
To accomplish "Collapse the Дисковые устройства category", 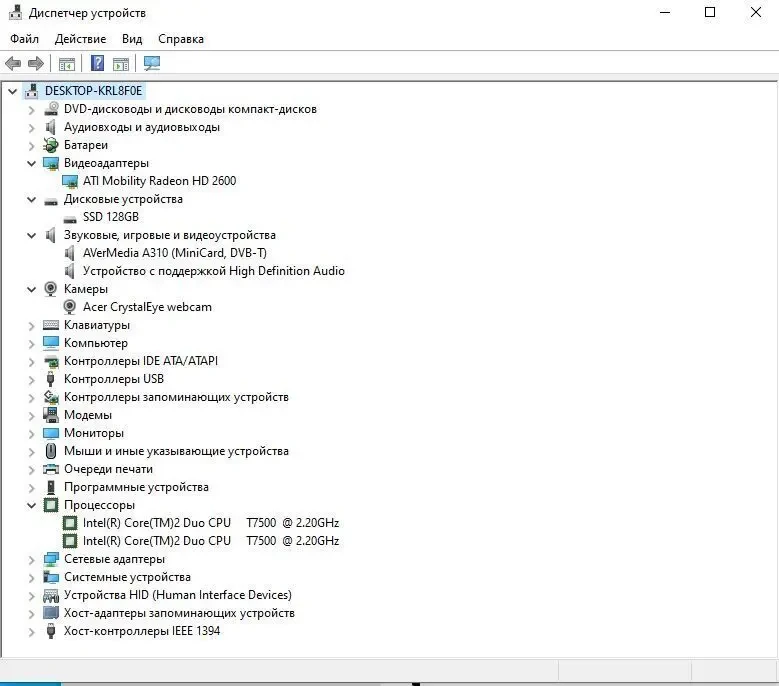I will 31,200.
